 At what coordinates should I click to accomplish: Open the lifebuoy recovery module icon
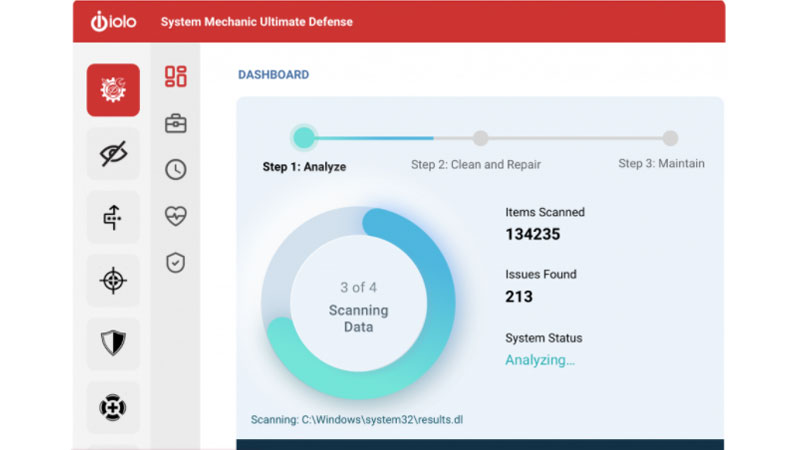pos(113,407)
